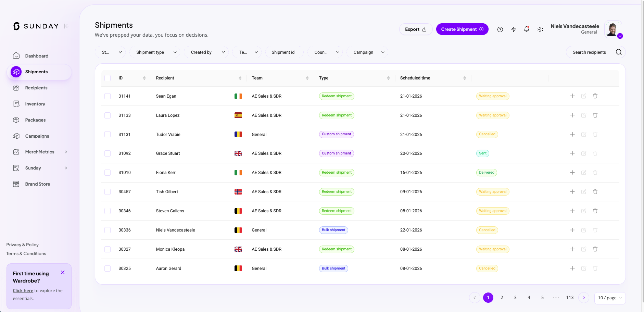Viewport: 644px width, 312px height.
Task: Click the plus icon for Laura Lopez's shipment
Action: 572,115
